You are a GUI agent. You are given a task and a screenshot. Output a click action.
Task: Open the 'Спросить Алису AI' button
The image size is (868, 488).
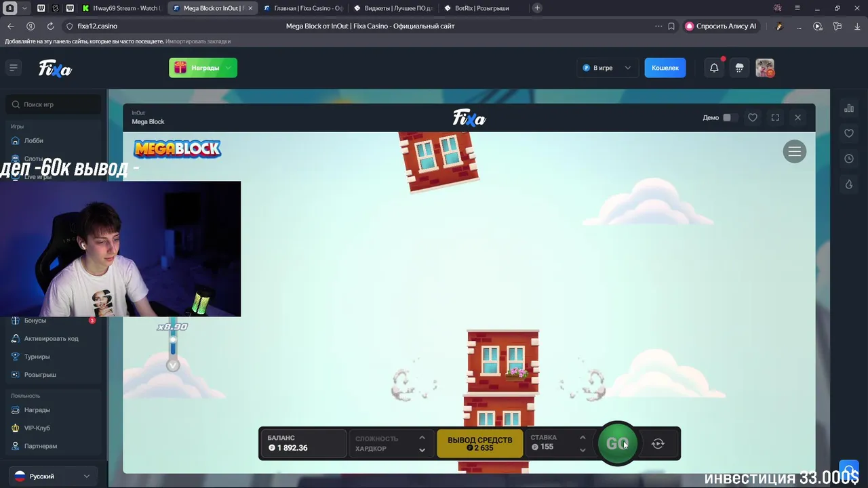[720, 26]
